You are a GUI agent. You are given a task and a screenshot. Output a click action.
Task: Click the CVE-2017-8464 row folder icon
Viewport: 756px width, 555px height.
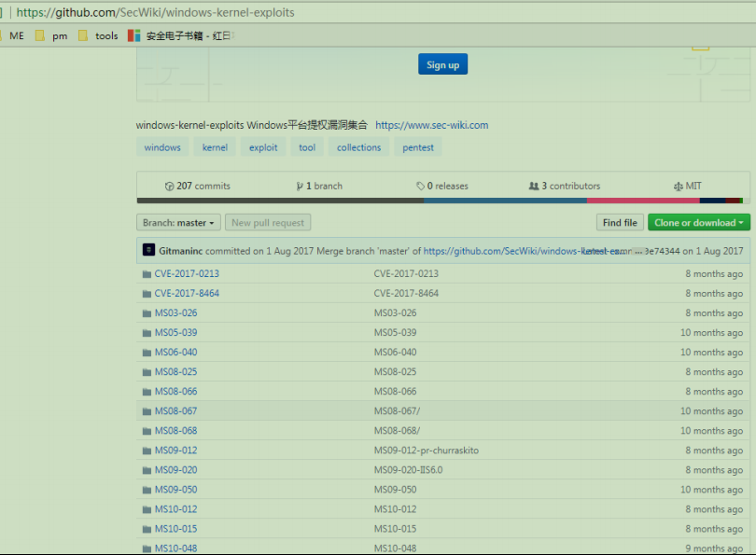(147, 294)
